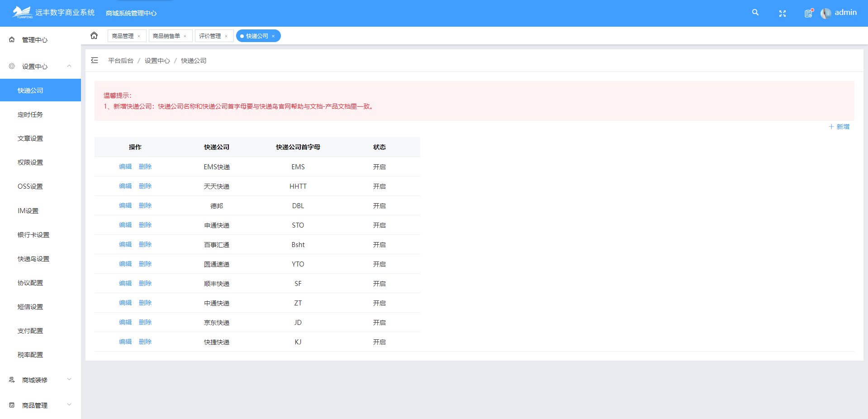Edit the 顺丰快递 row

125,283
